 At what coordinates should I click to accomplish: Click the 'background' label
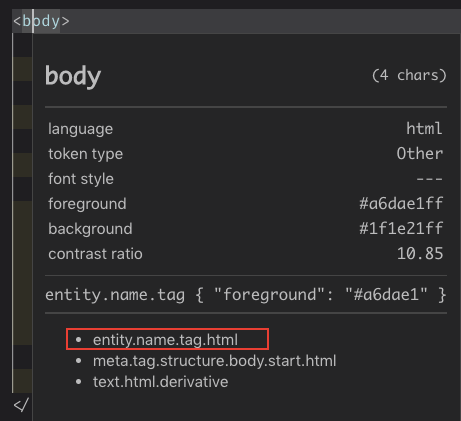click(x=90, y=229)
